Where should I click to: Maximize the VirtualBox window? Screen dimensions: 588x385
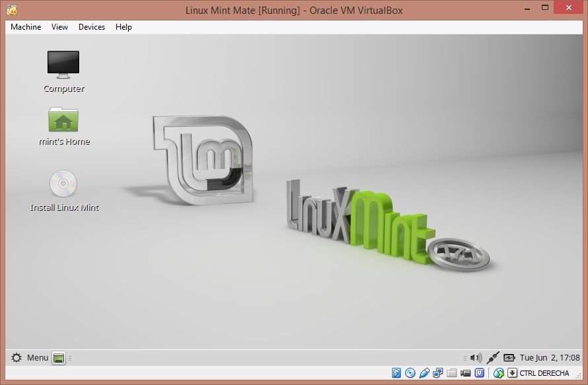(x=545, y=8)
